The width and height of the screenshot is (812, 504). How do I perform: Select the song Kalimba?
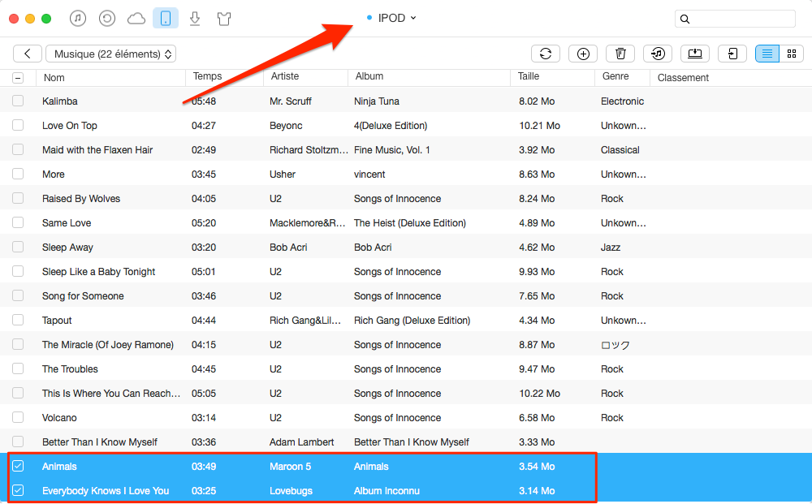tap(60, 101)
